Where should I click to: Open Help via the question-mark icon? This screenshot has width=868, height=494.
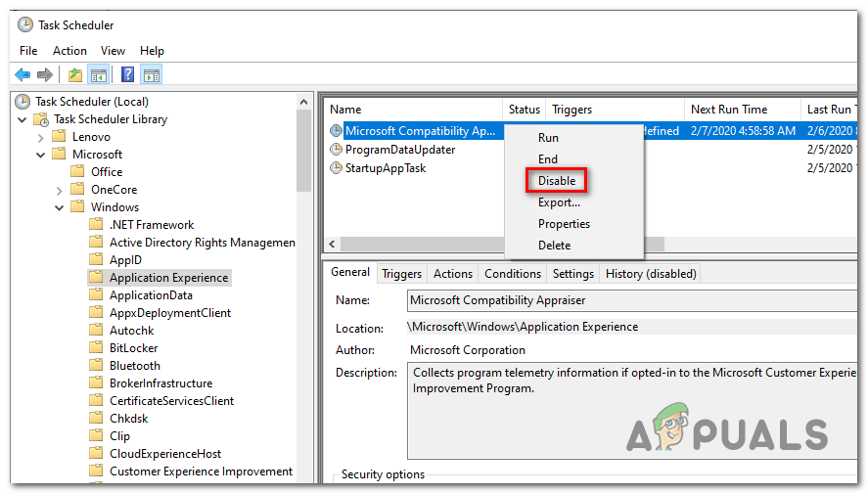tap(128, 74)
